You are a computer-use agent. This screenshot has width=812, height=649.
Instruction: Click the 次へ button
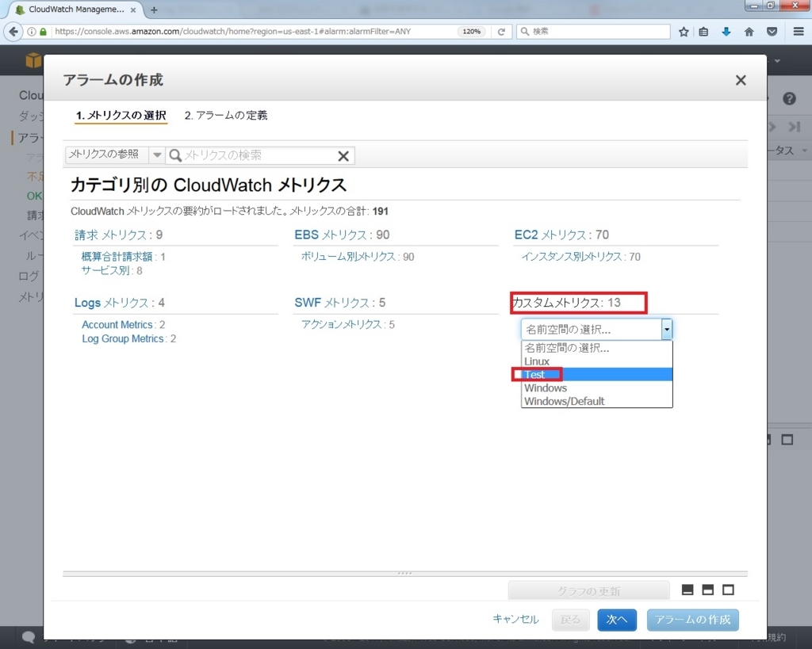tap(617, 620)
